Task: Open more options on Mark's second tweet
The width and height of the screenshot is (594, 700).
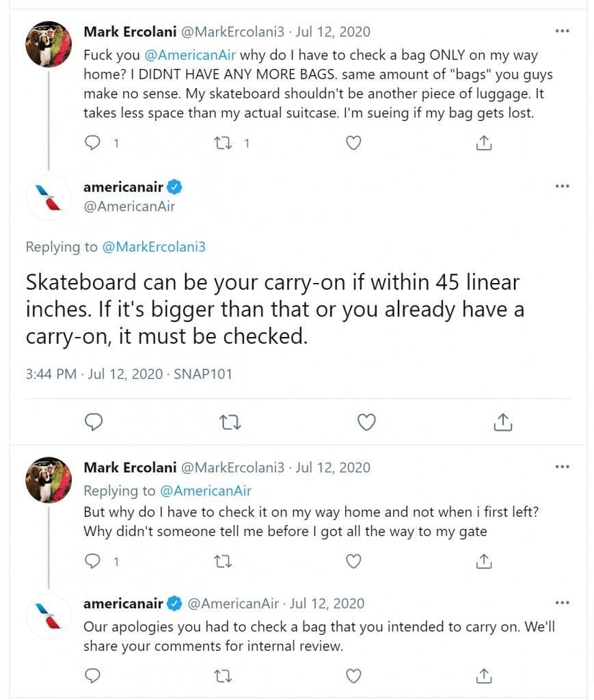Action: point(563,466)
